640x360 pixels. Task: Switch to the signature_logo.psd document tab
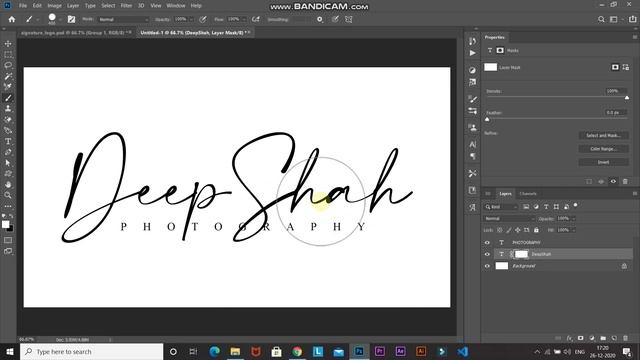76,33
